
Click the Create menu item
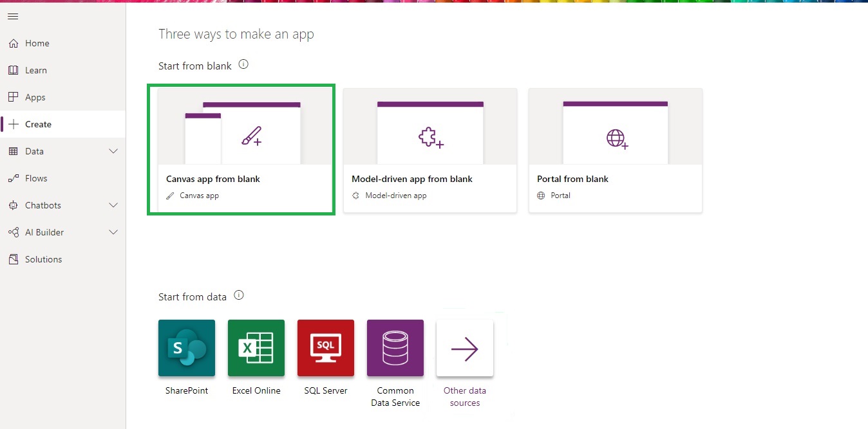coord(38,124)
